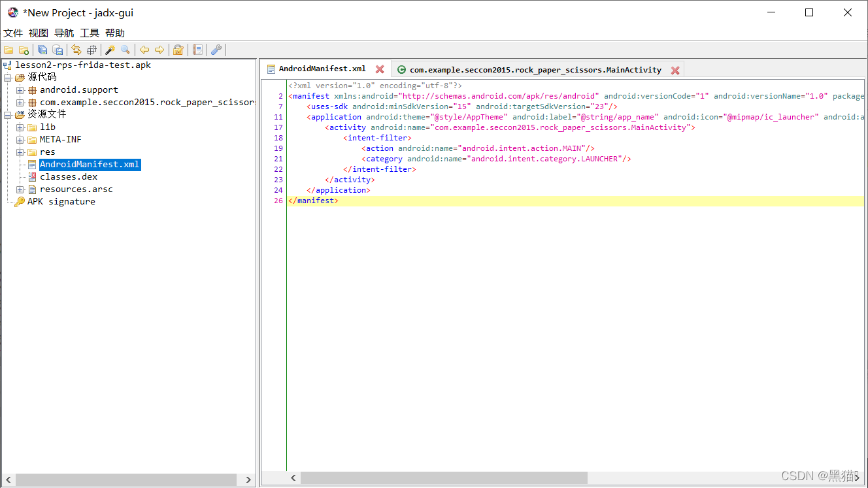
Task: Click the uses-sdk line in the manifest
Action: point(463,106)
